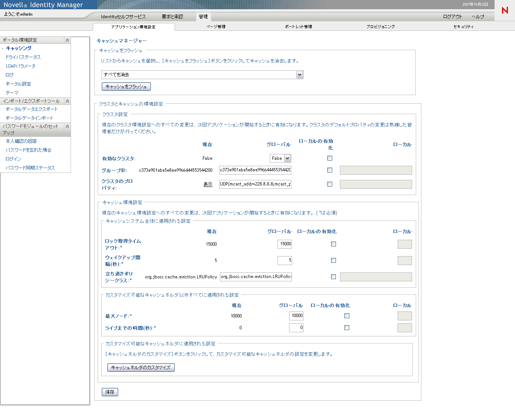Open テーマ in the sidebar

click(x=12, y=93)
